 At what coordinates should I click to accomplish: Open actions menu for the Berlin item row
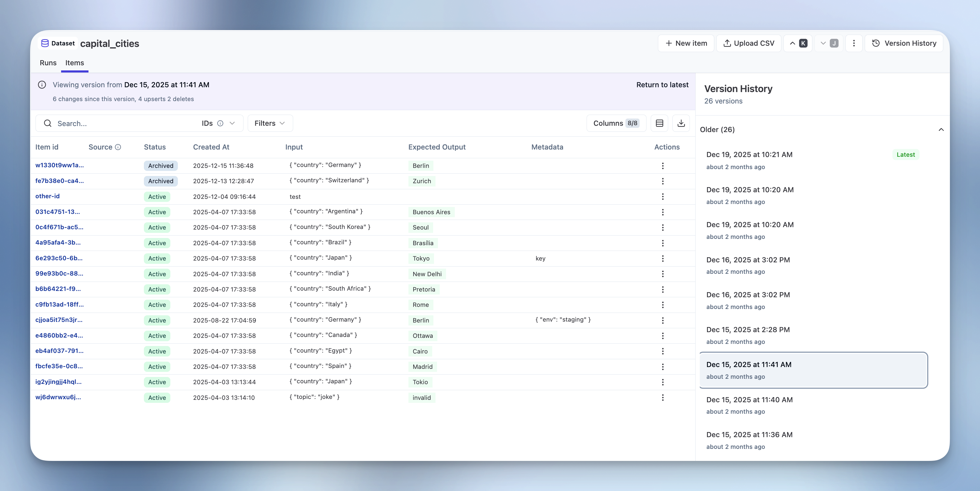click(x=663, y=166)
